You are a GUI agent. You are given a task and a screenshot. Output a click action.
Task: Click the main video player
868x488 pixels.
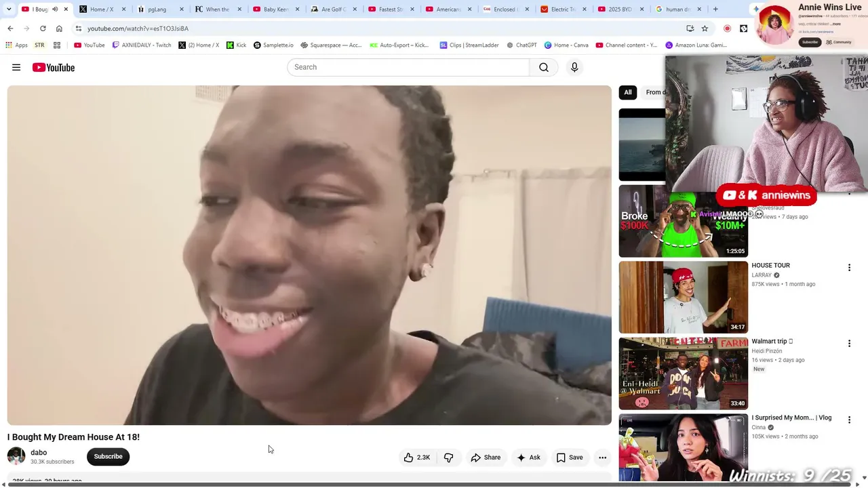point(309,256)
